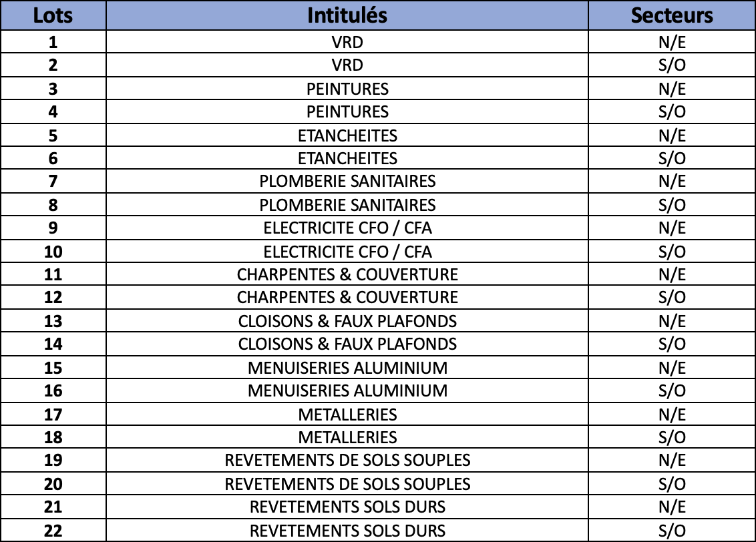
Task: Click CLOISONS & FAUX PLAFONDS in lot 14
Action: [x=347, y=344]
